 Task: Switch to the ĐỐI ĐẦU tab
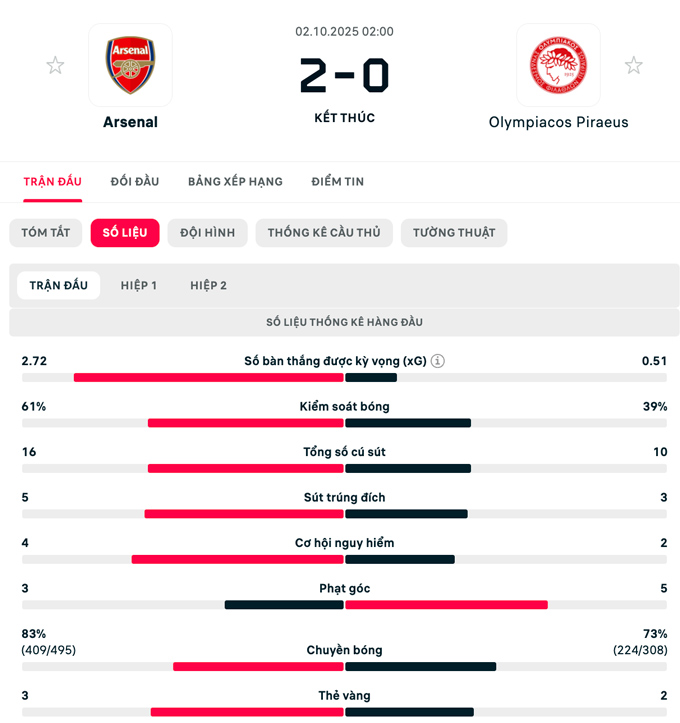[x=135, y=181]
